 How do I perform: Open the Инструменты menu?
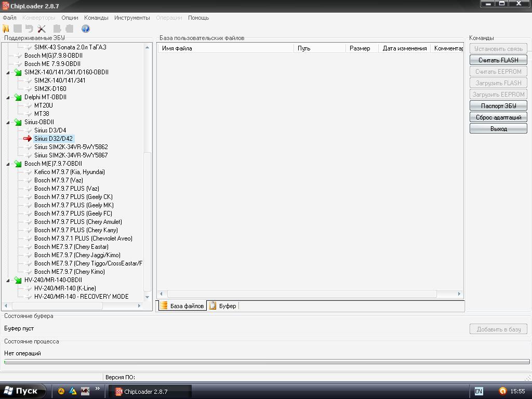(132, 18)
